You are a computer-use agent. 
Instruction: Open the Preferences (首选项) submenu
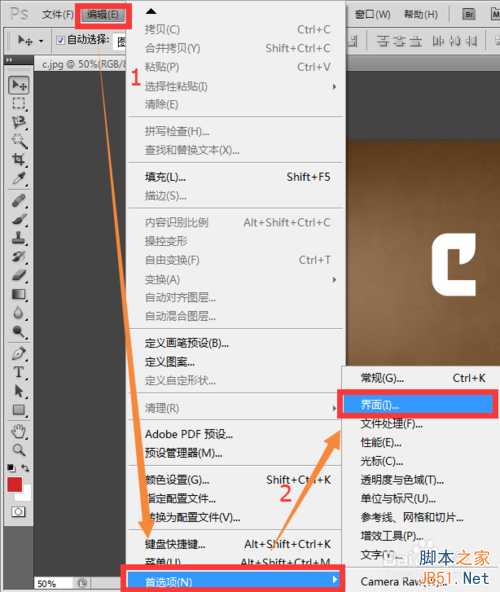tap(233, 581)
